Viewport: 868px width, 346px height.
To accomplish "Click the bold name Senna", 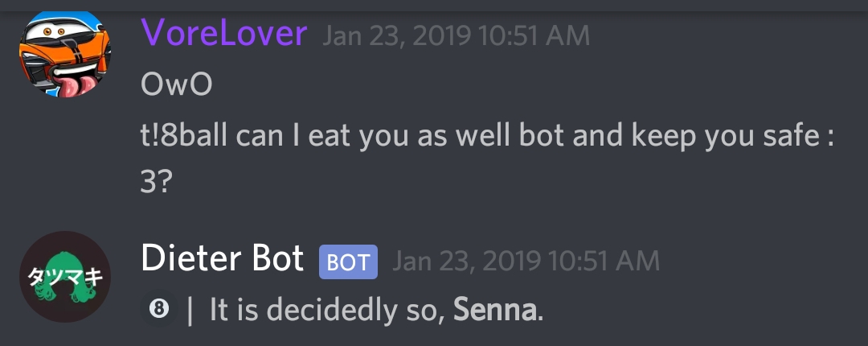I will tap(495, 311).
